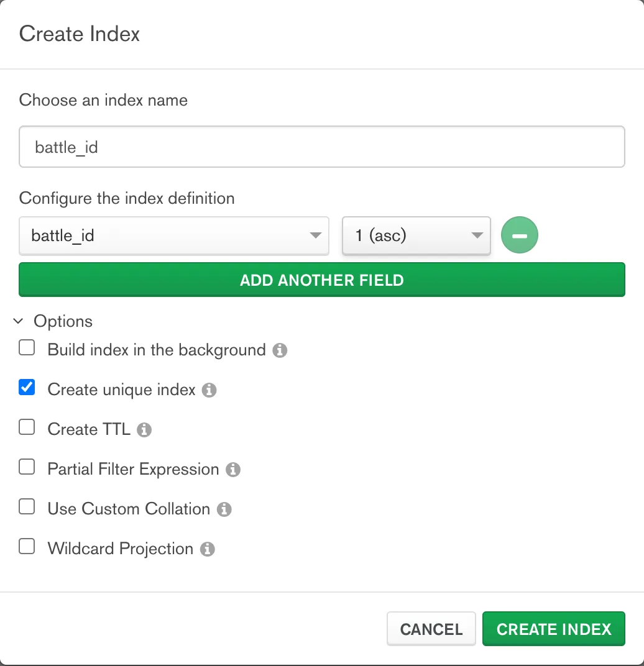Click info icon next to Use Custom Collation
The image size is (644, 666).
[x=224, y=509]
